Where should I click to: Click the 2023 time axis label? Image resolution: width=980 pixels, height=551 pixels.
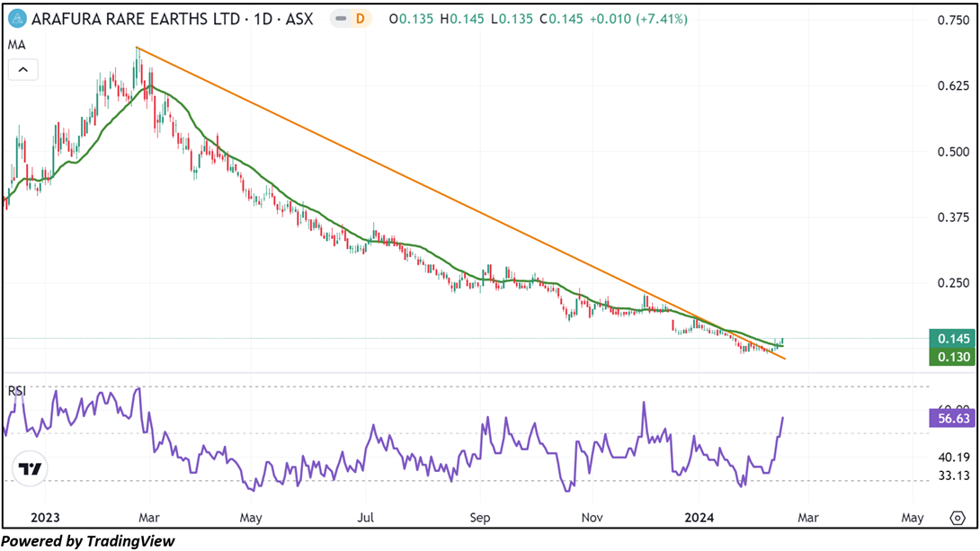click(x=45, y=518)
